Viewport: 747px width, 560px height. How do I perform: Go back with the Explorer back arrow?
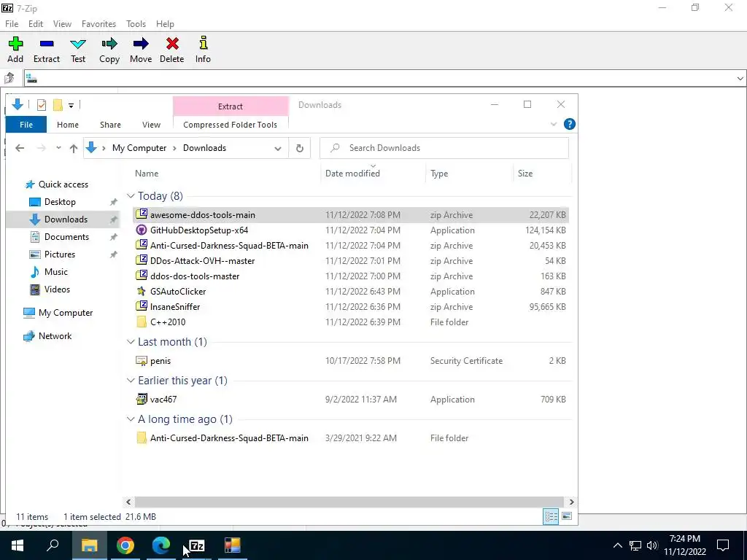pos(20,148)
